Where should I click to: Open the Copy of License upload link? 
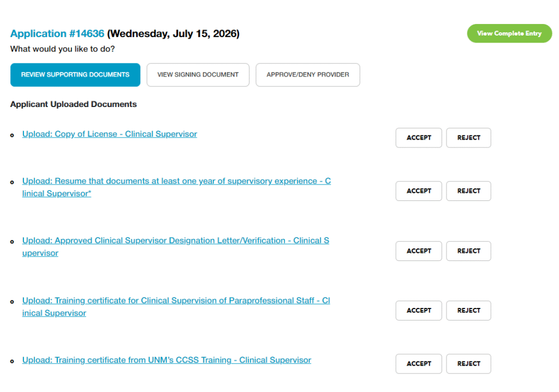tap(109, 134)
